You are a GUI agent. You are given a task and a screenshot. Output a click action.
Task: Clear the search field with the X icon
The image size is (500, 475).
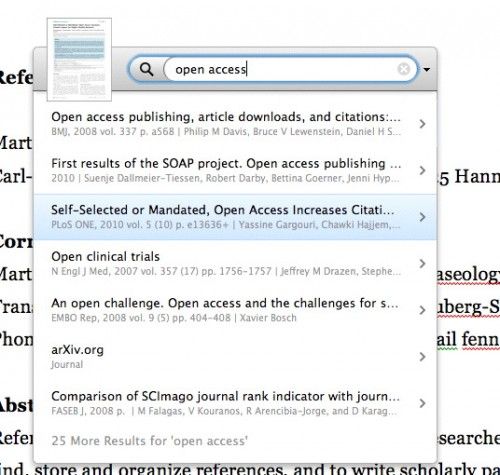tap(404, 69)
